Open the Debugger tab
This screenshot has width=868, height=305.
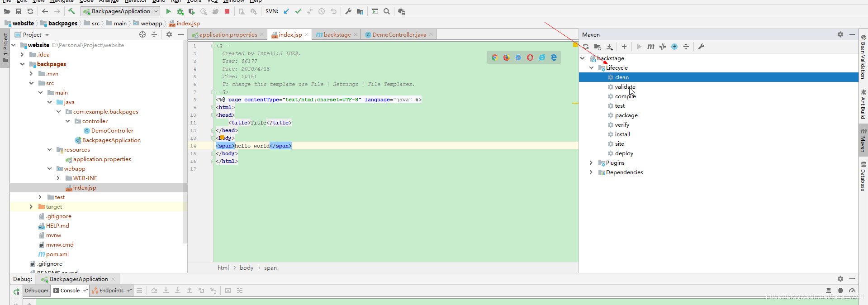pyautogui.click(x=37, y=291)
